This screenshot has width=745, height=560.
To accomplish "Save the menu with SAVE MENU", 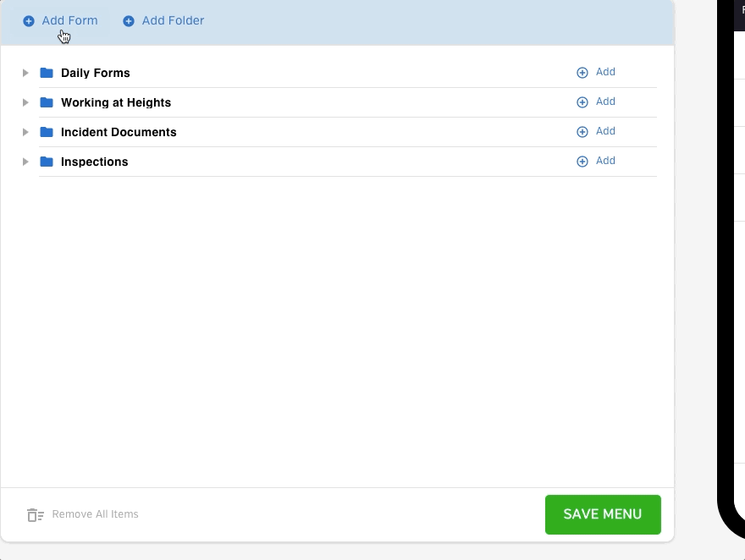I will 603,515.
